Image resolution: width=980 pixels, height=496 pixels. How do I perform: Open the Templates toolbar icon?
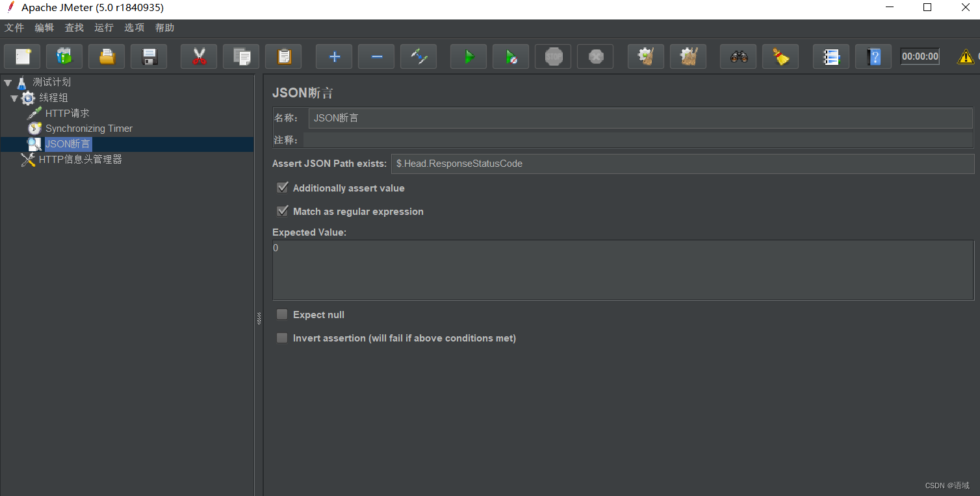tap(64, 56)
